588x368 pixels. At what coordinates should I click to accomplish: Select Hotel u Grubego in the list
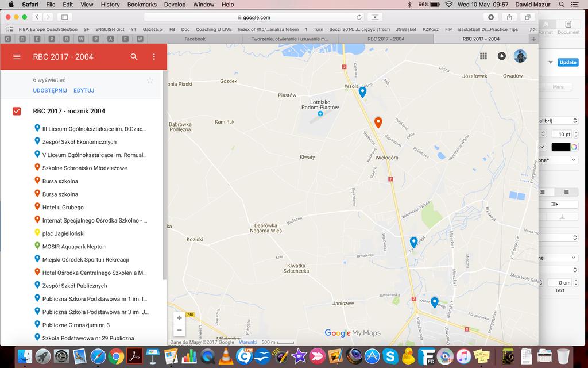point(63,207)
